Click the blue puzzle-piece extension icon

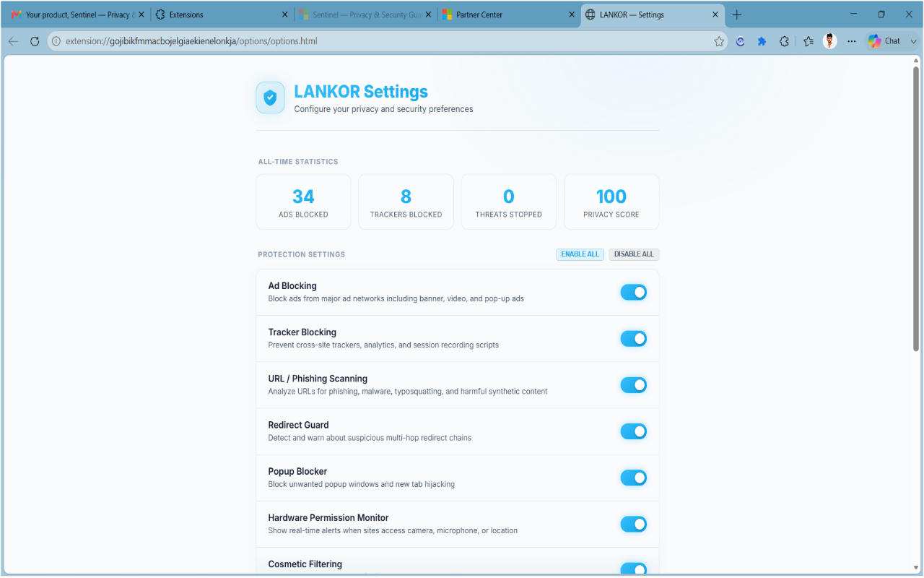coord(762,41)
